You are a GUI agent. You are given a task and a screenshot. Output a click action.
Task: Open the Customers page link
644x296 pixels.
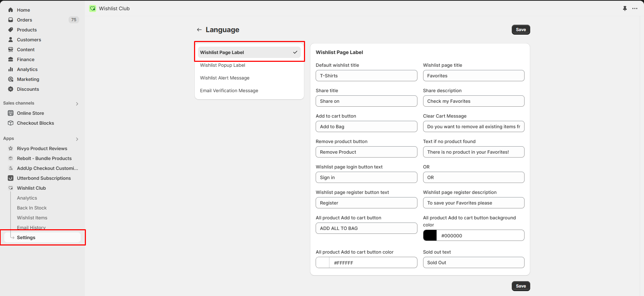click(29, 40)
